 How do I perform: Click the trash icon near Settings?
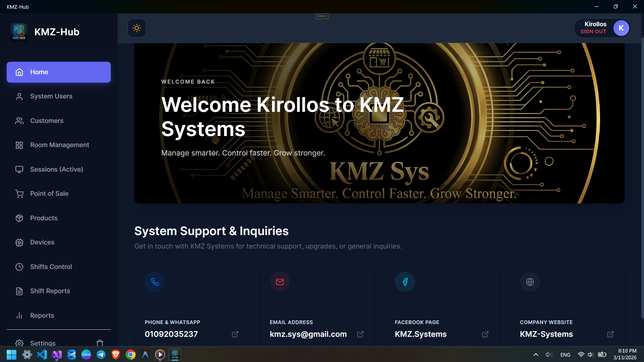click(99, 343)
